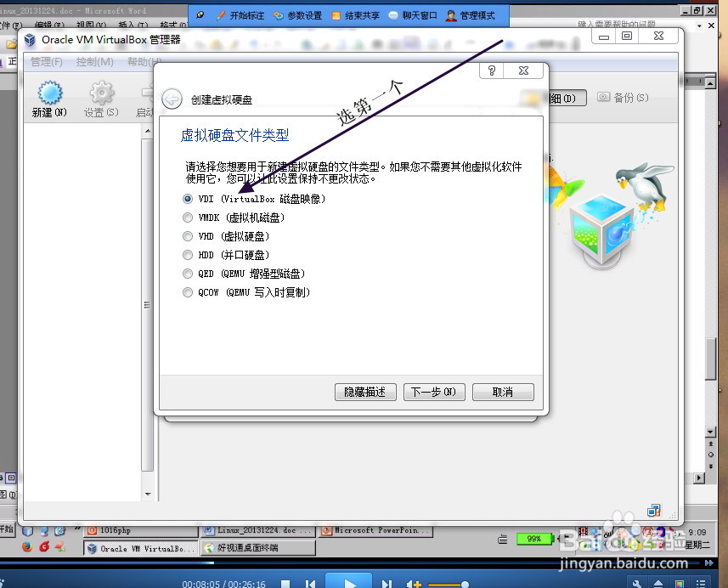Click VM list scrollbar down arrow
Screen dimensions: 728x588
[148, 495]
